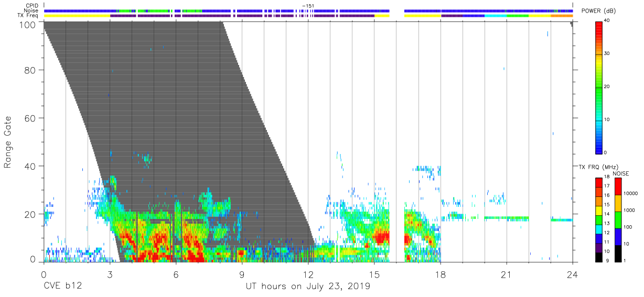Screen dimensions: 644x297
Task: Click the 14 label on TX FRQ scale
Action: [607, 215]
